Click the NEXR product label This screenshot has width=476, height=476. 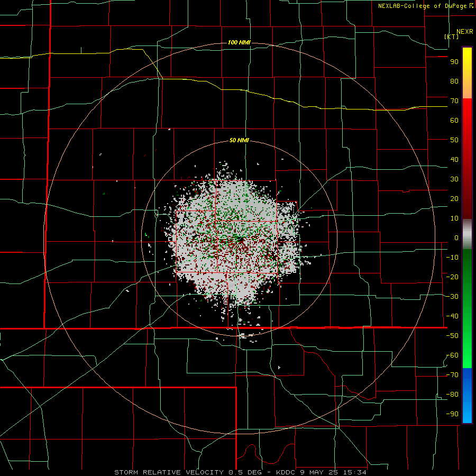pos(465,32)
